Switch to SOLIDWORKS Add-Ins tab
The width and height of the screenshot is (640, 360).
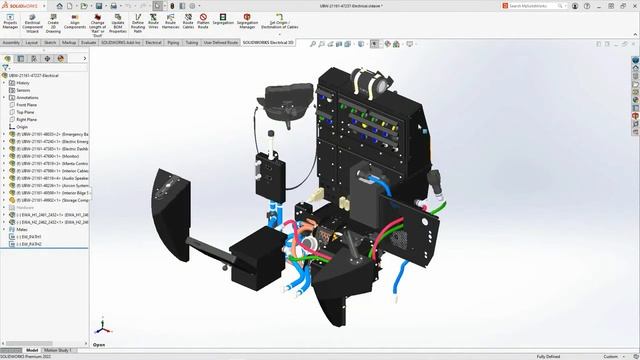(x=120, y=42)
